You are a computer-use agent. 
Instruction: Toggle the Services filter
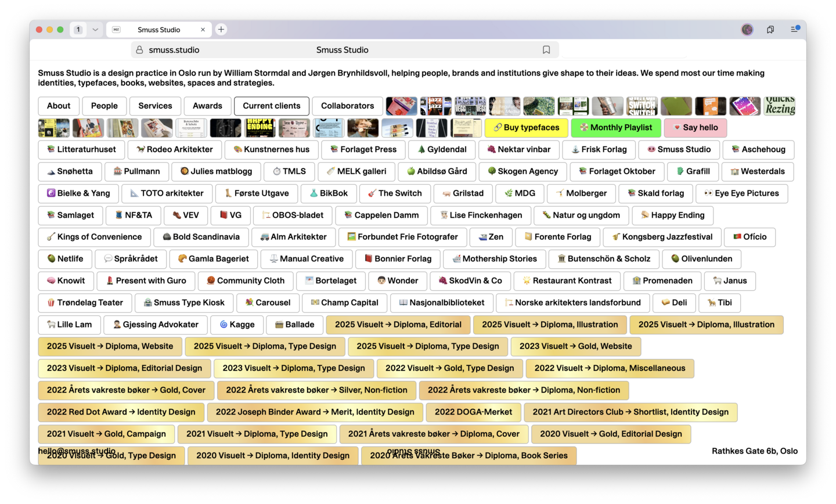click(x=155, y=106)
